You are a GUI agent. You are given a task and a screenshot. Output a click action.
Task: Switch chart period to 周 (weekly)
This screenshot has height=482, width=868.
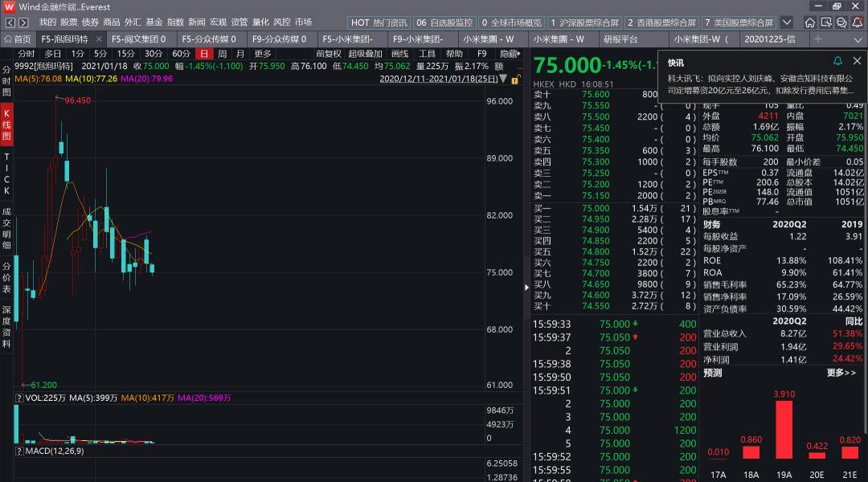pos(222,54)
